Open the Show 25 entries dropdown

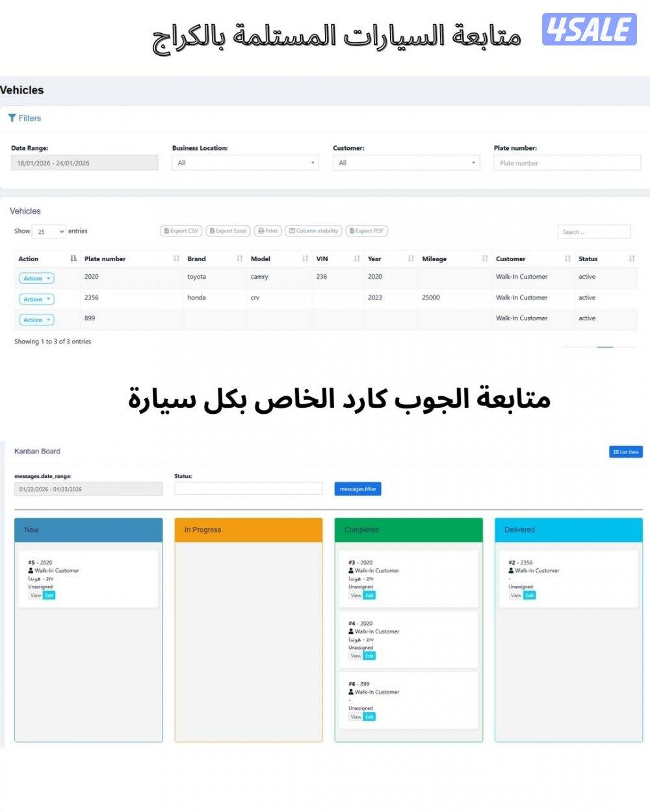(49, 231)
